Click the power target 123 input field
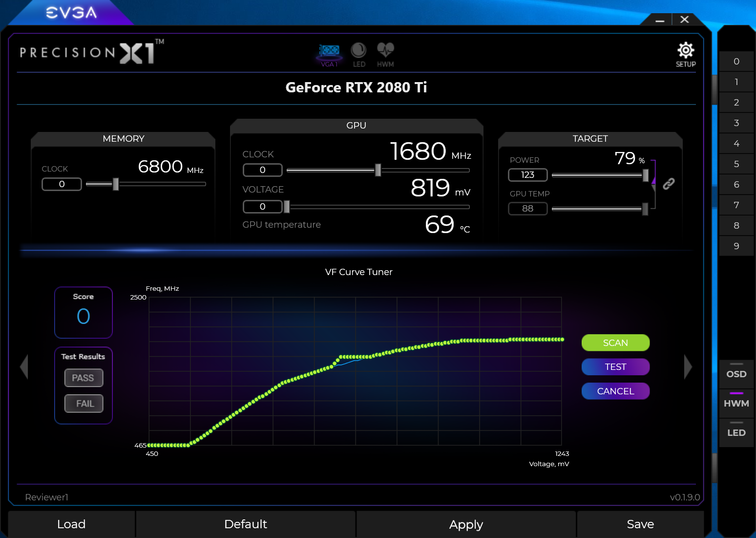Viewport: 756px width, 538px height. coord(528,175)
